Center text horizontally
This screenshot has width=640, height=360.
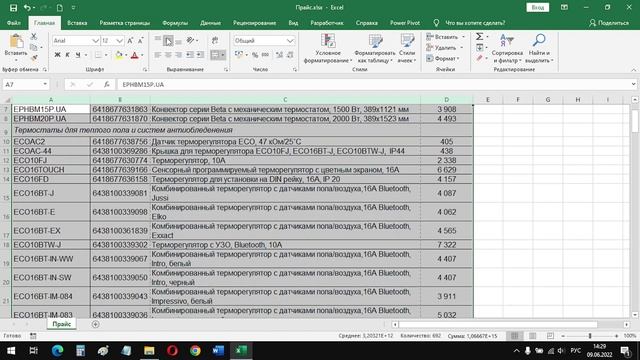pyautogui.click(x=168, y=55)
